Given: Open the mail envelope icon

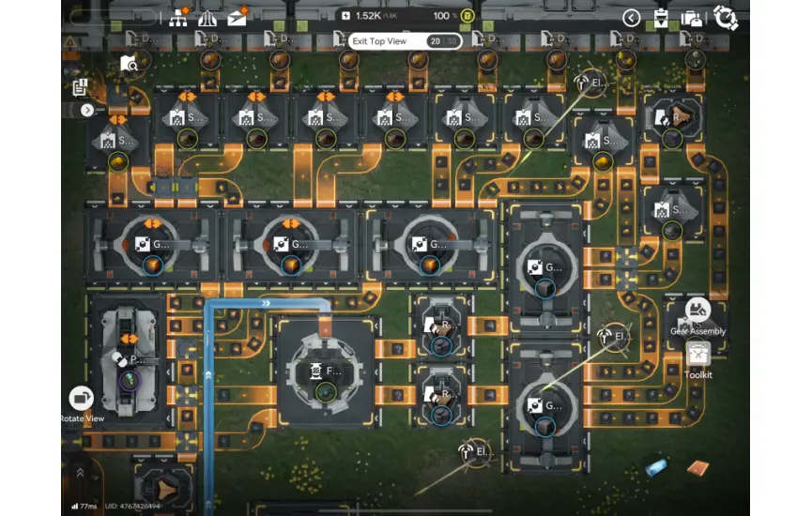Looking at the screenshot, I should point(237,18).
